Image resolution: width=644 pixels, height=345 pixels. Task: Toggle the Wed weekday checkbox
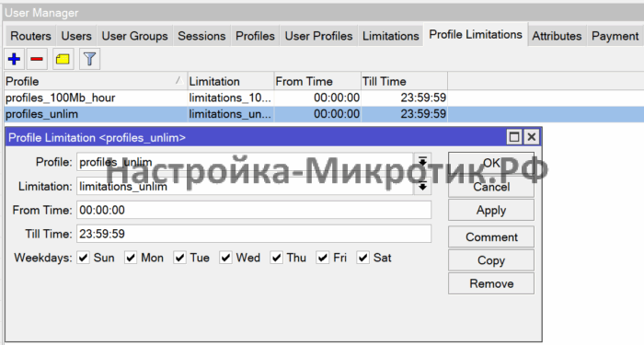coord(225,258)
